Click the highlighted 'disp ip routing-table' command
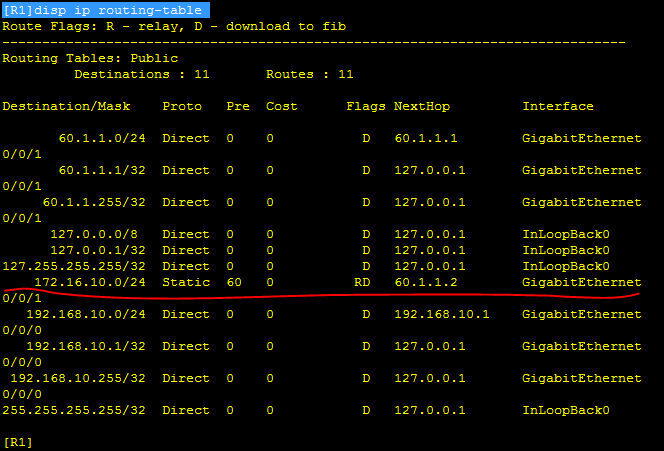The image size is (664, 451). coord(105,10)
